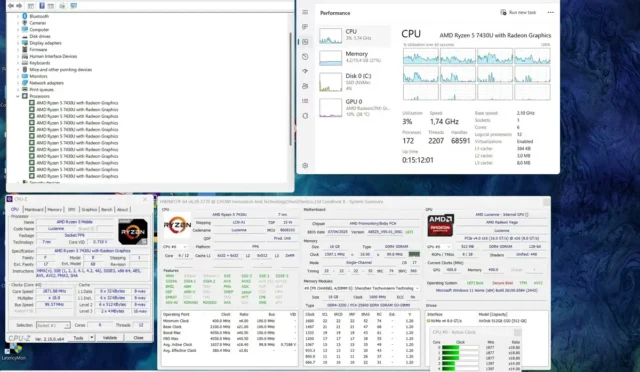640x372 pixels.
Task: Open Processes page icon in Task Manager sidebar
Action: coord(305,27)
